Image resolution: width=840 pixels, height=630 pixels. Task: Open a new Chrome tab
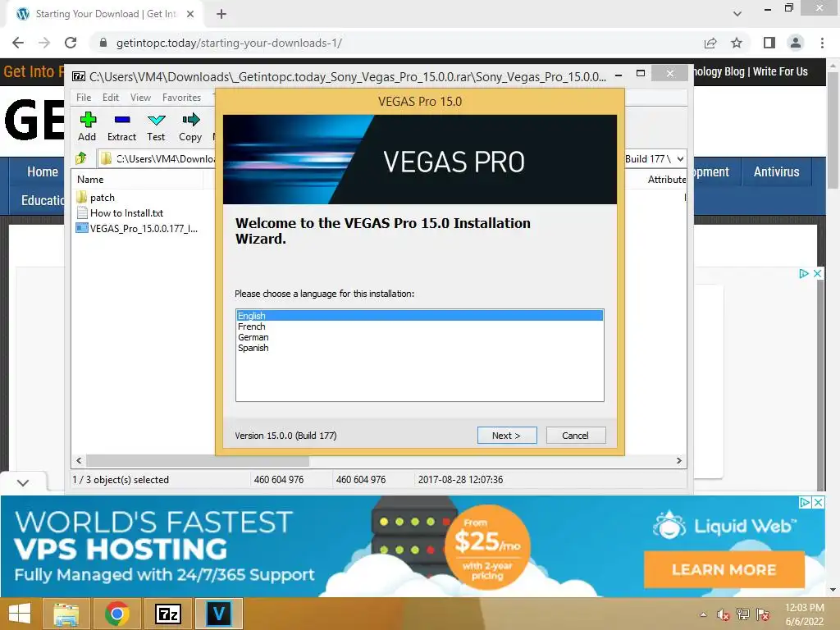[x=221, y=14]
